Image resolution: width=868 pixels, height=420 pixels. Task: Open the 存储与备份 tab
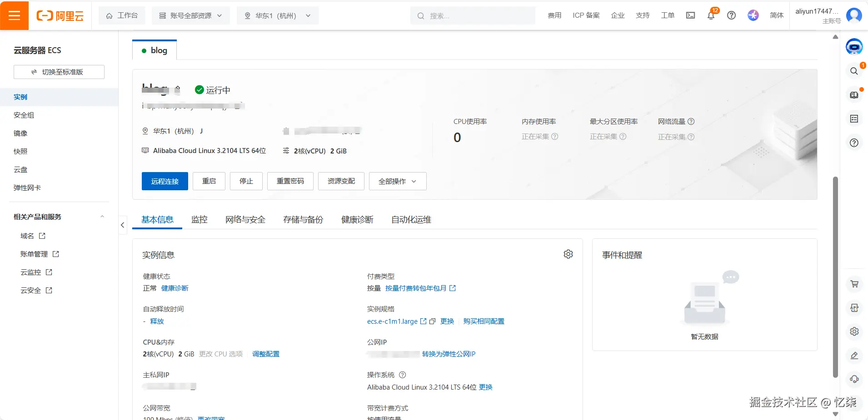(x=303, y=220)
